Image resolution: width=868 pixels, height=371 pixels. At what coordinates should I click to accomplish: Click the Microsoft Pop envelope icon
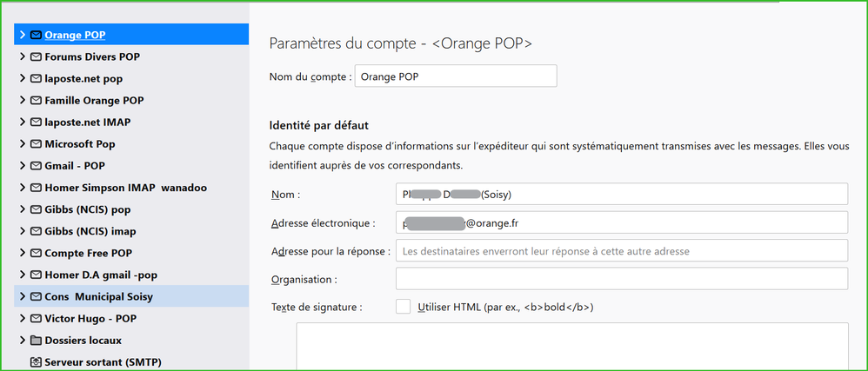click(x=36, y=143)
